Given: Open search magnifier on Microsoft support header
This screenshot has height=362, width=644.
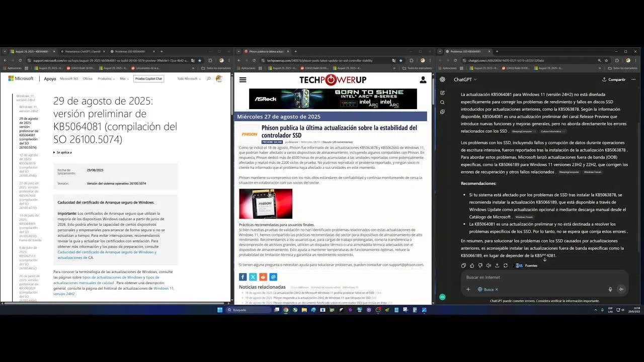Looking at the screenshot, I should coord(209,79).
